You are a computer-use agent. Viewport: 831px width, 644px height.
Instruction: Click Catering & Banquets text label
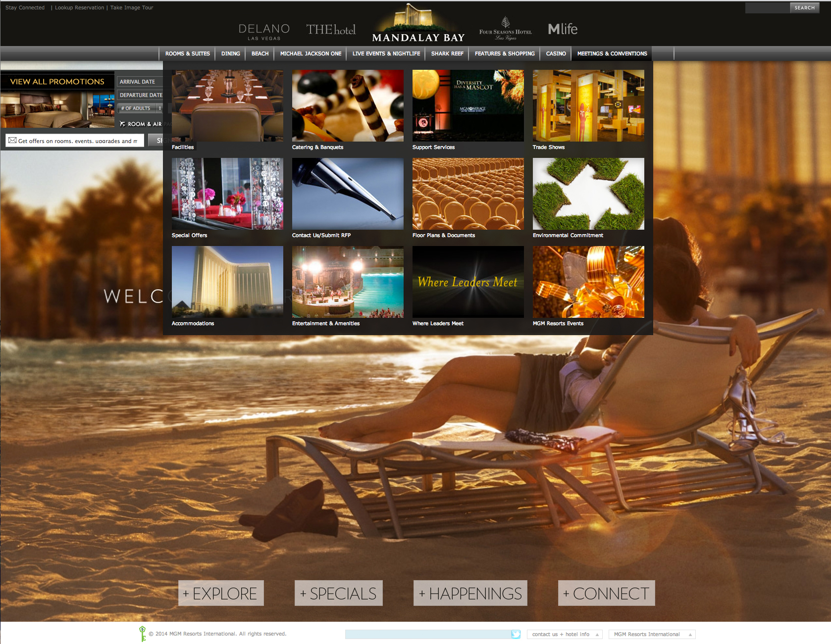coord(317,147)
